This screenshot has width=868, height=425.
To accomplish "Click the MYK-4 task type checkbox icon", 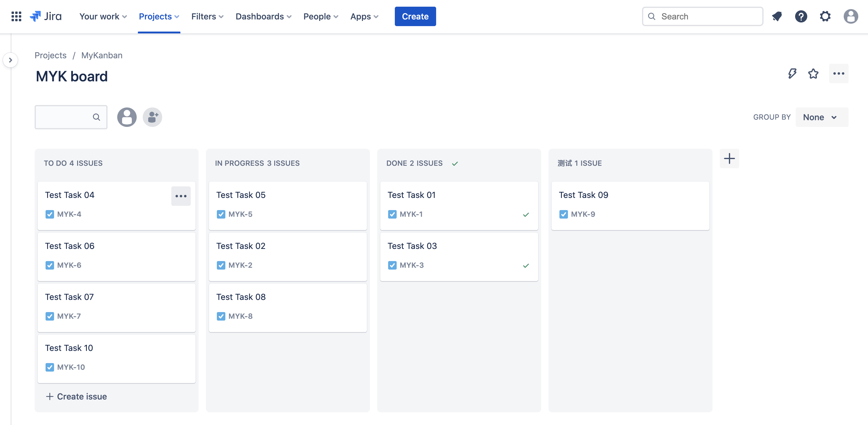I will [x=50, y=214].
